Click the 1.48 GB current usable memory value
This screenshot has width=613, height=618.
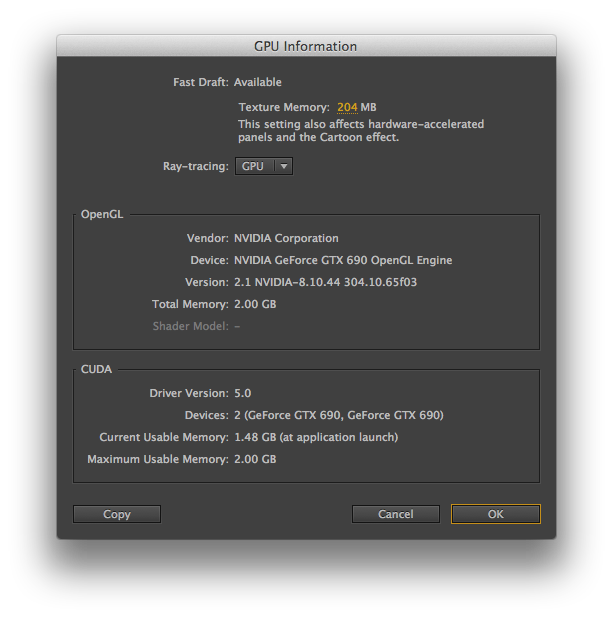tap(316, 437)
